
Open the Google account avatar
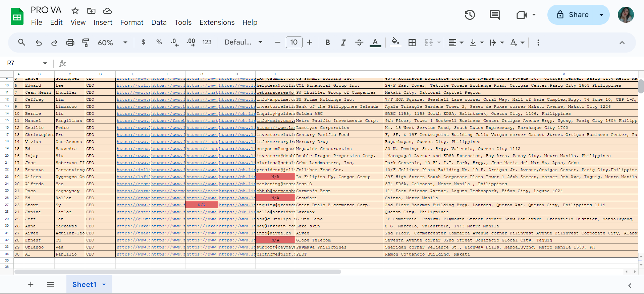(x=626, y=15)
